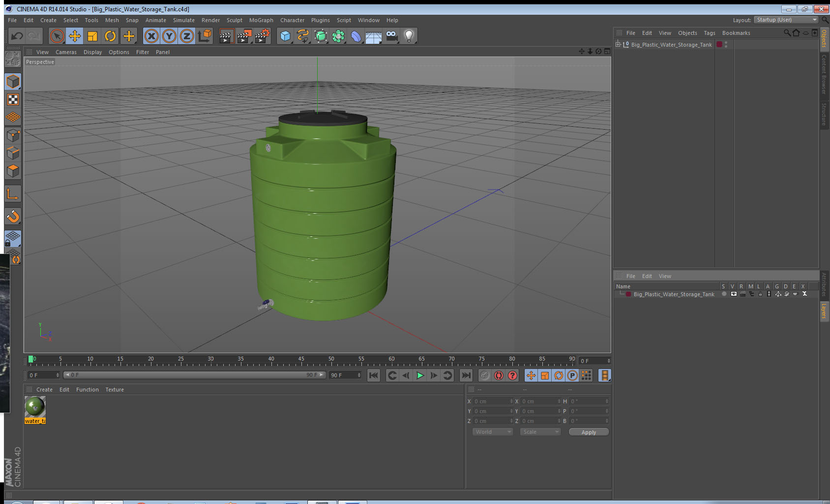
Task: Open viewport Cameras menu
Action: (x=66, y=52)
